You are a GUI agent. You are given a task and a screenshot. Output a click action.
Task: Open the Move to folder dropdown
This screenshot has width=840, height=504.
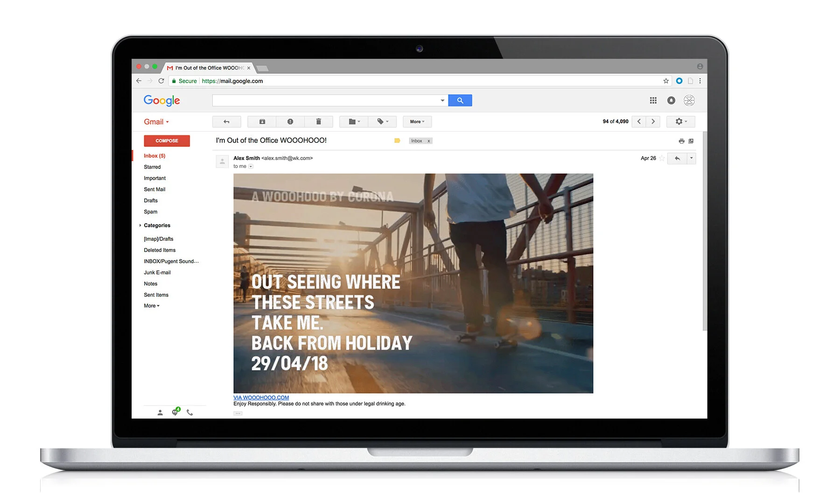tap(354, 122)
